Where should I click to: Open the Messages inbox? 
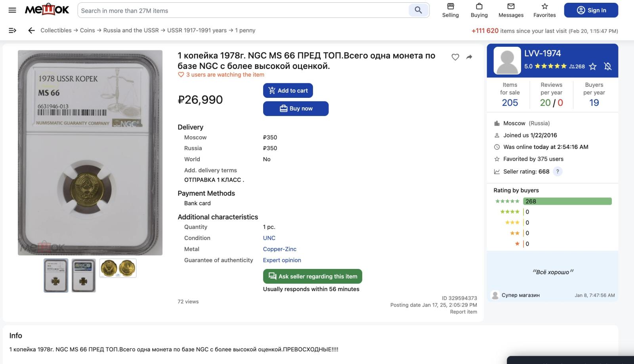pyautogui.click(x=511, y=10)
